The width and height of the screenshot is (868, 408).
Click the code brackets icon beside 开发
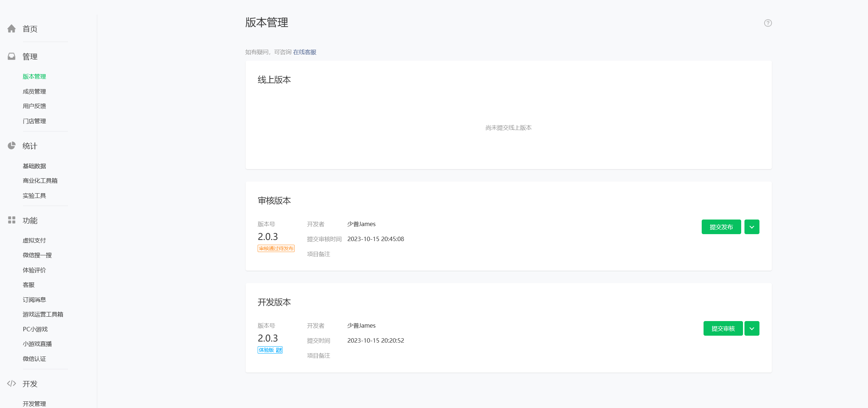point(11,383)
